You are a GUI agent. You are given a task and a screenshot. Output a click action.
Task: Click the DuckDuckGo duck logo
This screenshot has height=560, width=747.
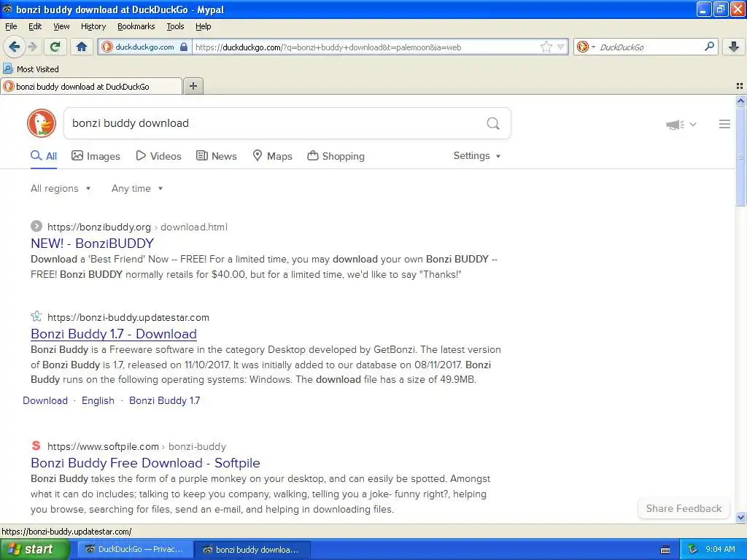pos(42,123)
